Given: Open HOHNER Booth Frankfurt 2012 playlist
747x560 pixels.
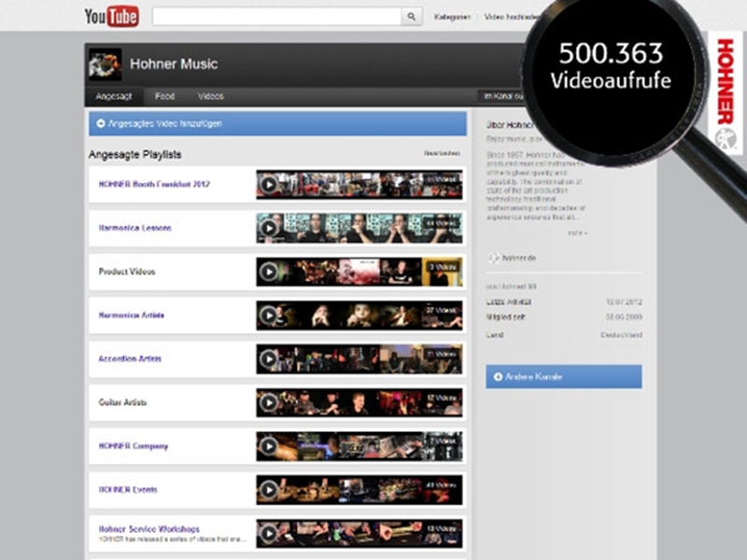Looking at the screenshot, I should tap(154, 184).
